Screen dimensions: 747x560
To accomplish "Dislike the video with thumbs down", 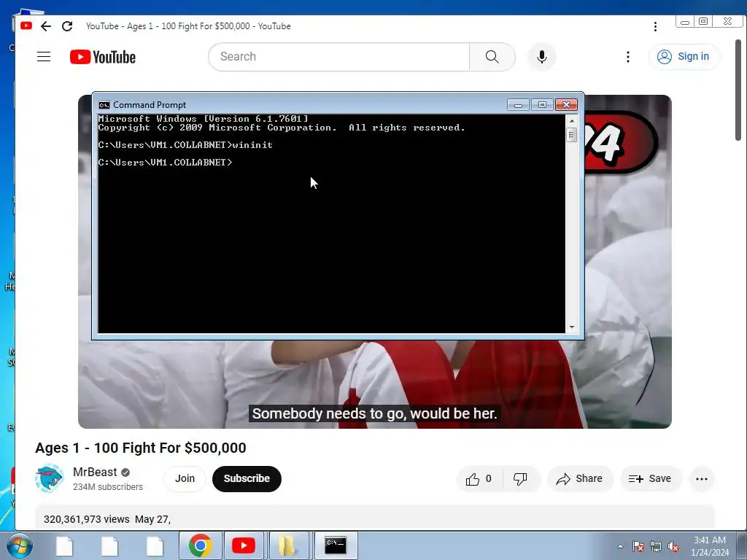I will click(521, 478).
